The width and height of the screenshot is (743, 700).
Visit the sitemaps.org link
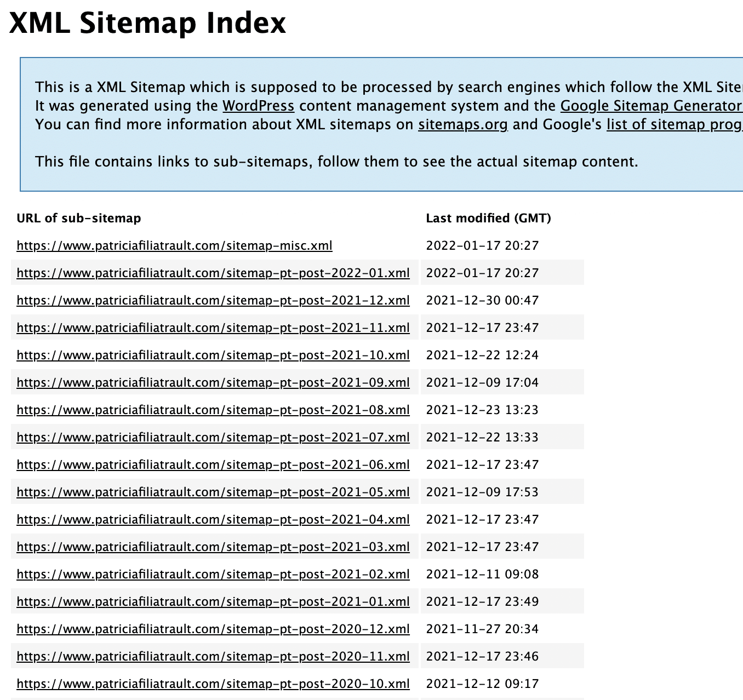(463, 124)
